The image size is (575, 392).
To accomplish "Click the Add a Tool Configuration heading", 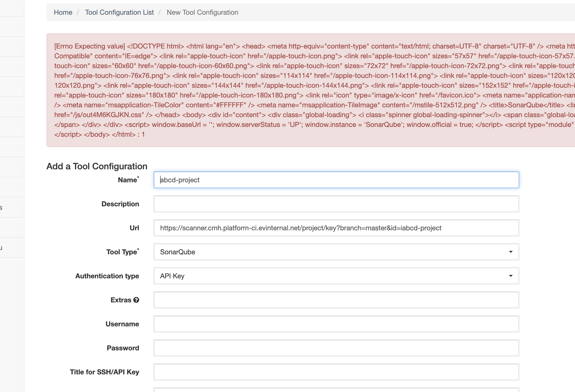I will 97,166.
